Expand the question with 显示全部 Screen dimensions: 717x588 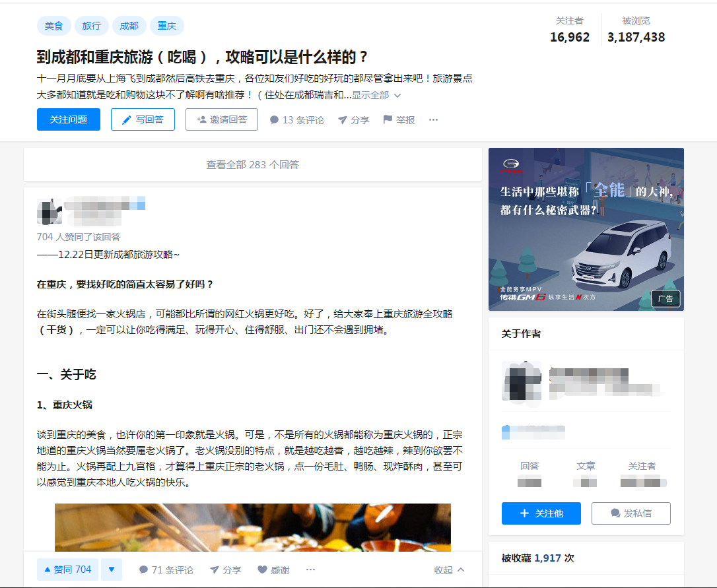pyautogui.click(x=371, y=95)
